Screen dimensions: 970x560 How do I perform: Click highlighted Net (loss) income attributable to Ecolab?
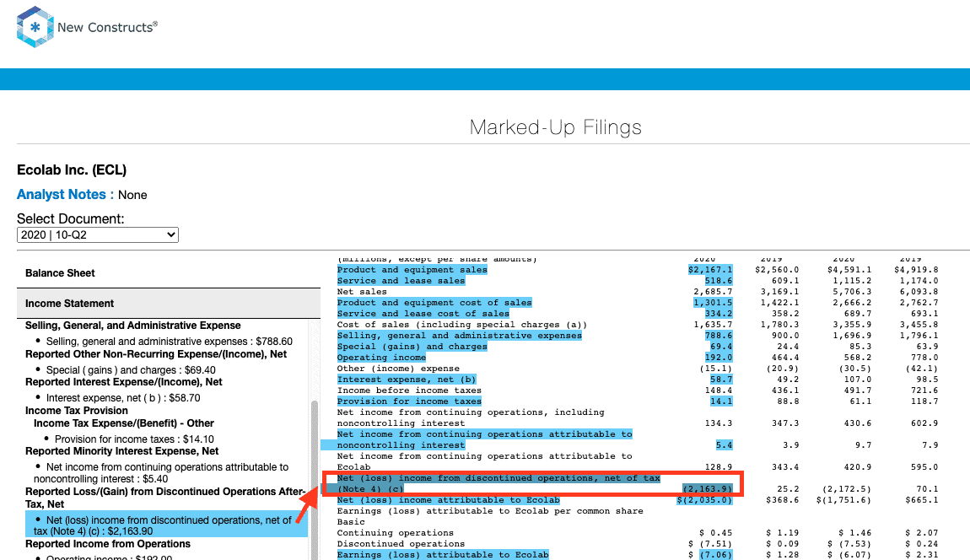pyautogui.click(x=449, y=500)
